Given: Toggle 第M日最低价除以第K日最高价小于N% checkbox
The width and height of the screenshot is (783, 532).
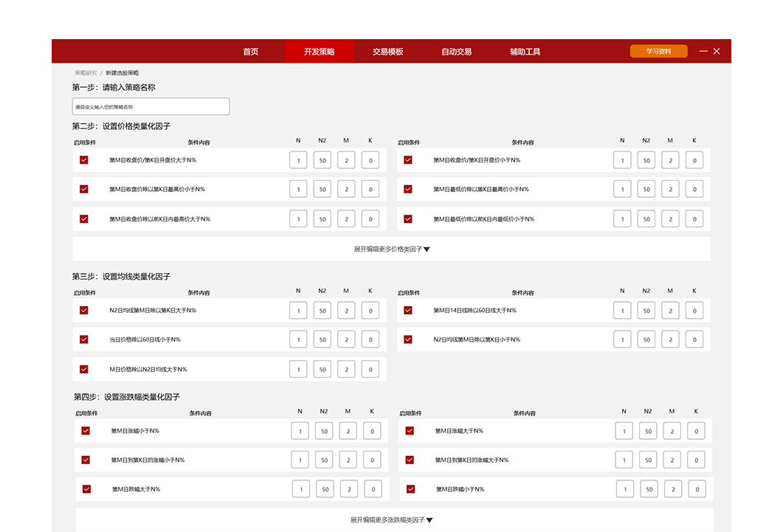Looking at the screenshot, I should (x=408, y=190).
